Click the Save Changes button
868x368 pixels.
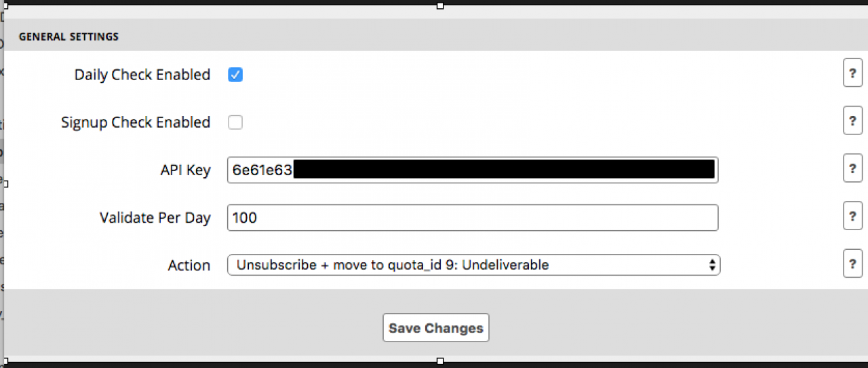tap(435, 328)
